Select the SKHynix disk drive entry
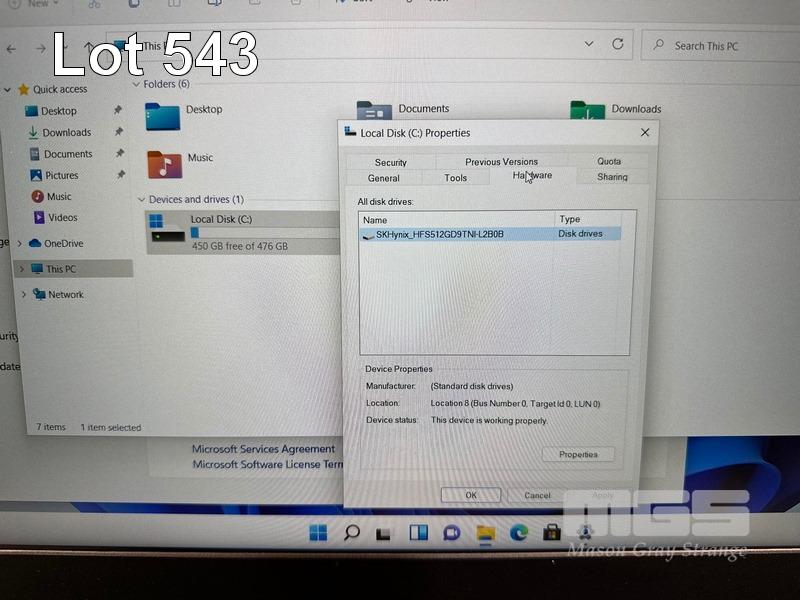800x600 pixels. pyautogui.click(x=440, y=234)
